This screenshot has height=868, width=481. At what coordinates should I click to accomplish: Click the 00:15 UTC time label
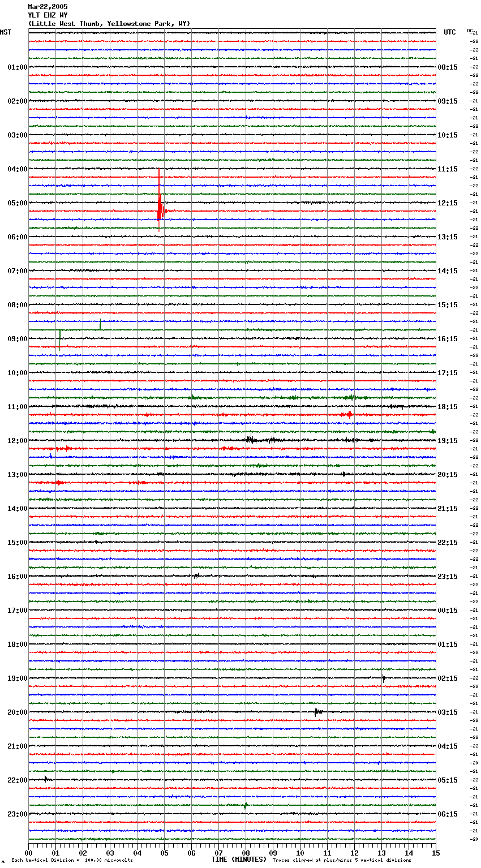click(x=448, y=611)
